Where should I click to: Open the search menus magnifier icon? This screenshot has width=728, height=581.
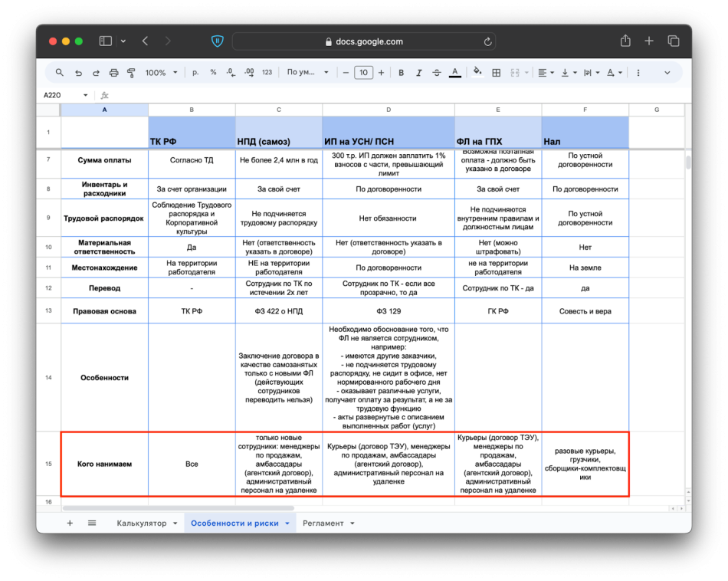(x=60, y=73)
